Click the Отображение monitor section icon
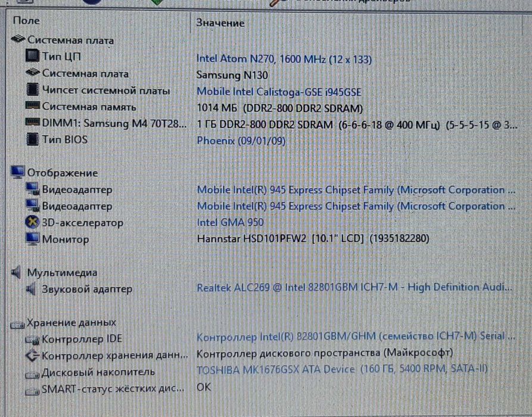Screen dimensions: 532x417 18,172
